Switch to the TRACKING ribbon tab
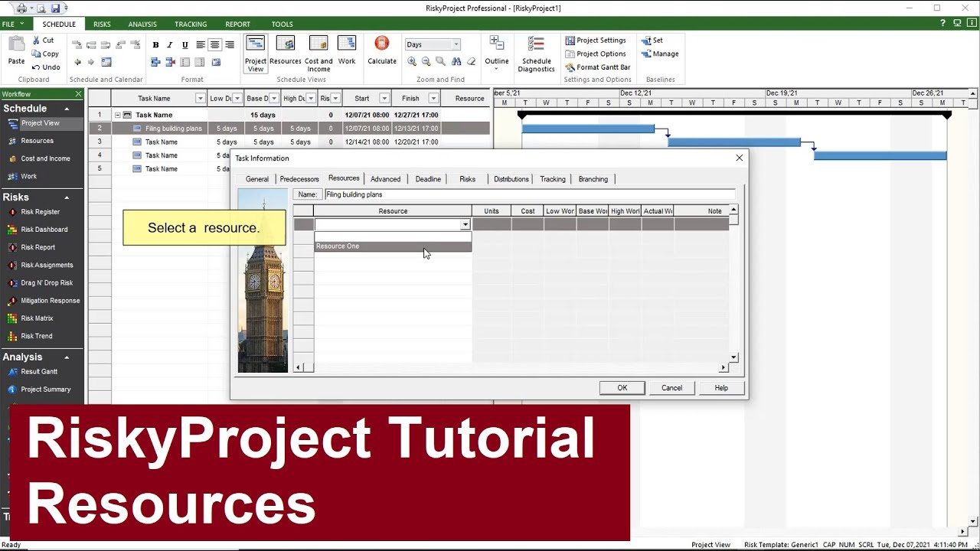The height and width of the screenshot is (551, 980). click(x=191, y=24)
